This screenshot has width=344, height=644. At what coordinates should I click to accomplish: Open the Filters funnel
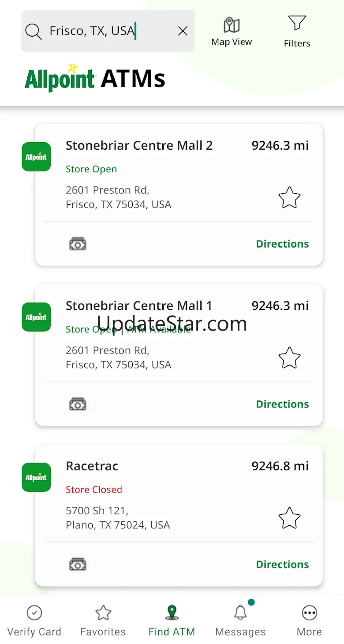pos(297,31)
